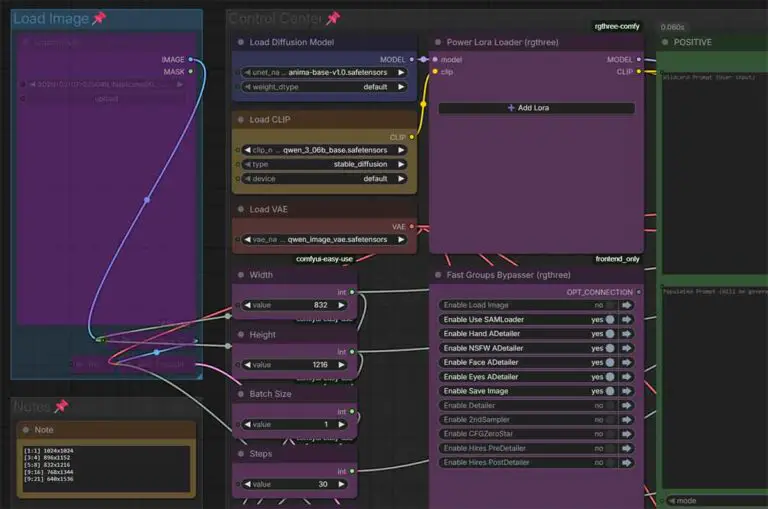Jump to Use SAMLoader group arrow icon
This screenshot has height=509, width=768.
(626, 319)
